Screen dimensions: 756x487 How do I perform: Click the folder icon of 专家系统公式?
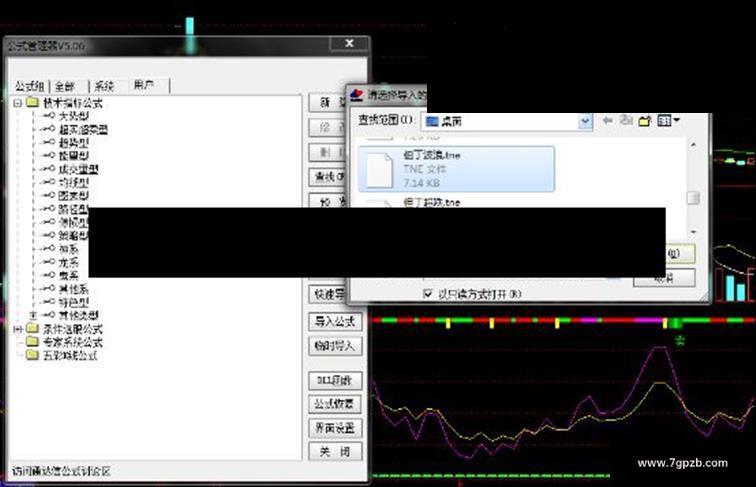click(x=32, y=342)
